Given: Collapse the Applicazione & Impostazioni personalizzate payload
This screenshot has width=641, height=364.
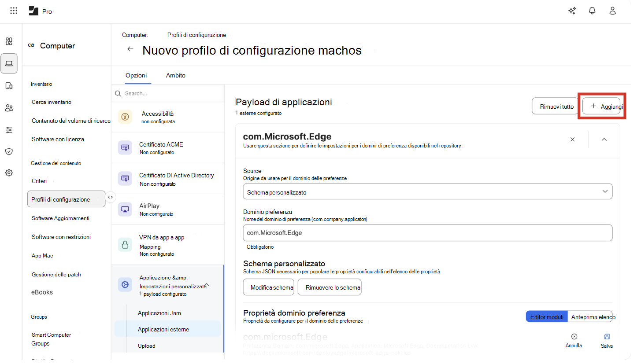Looking at the screenshot, I should (207, 285).
